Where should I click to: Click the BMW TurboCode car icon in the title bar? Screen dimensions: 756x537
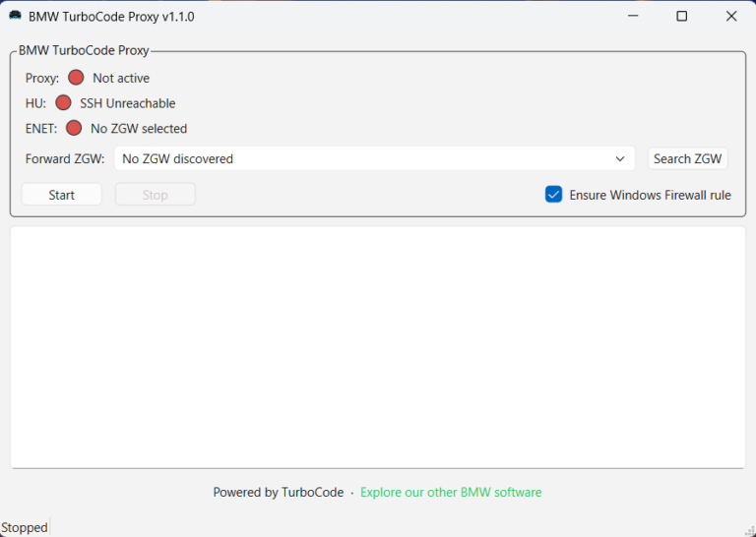pos(15,16)
